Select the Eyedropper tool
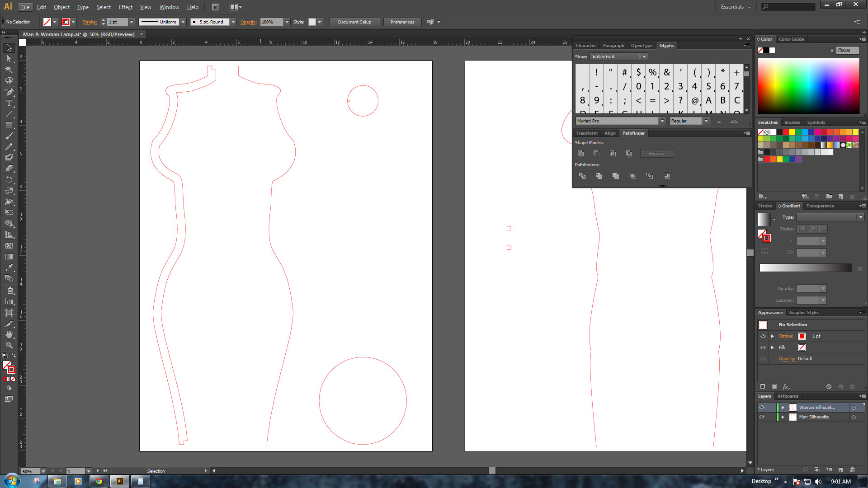This screenshot has height=488, width=868. (9, 267)
